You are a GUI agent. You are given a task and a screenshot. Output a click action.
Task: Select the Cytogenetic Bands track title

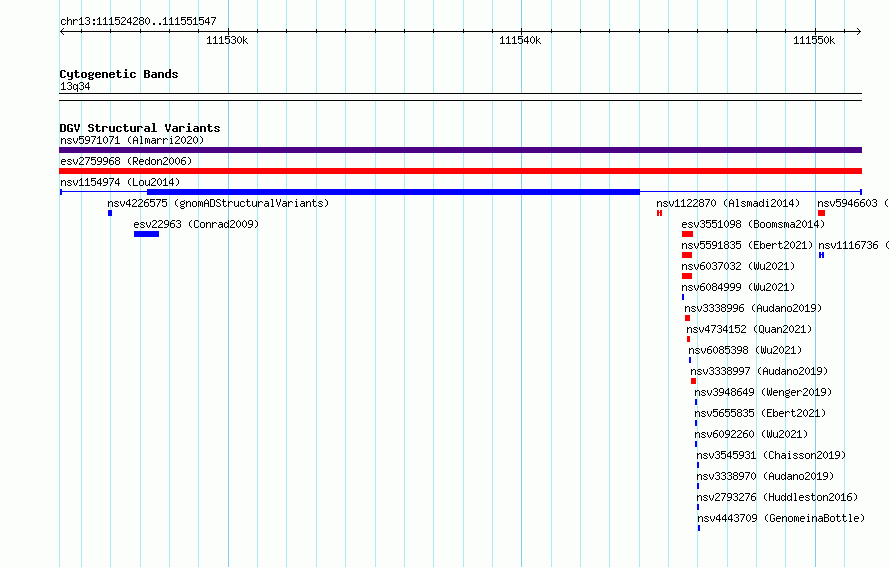coord(119,74)
